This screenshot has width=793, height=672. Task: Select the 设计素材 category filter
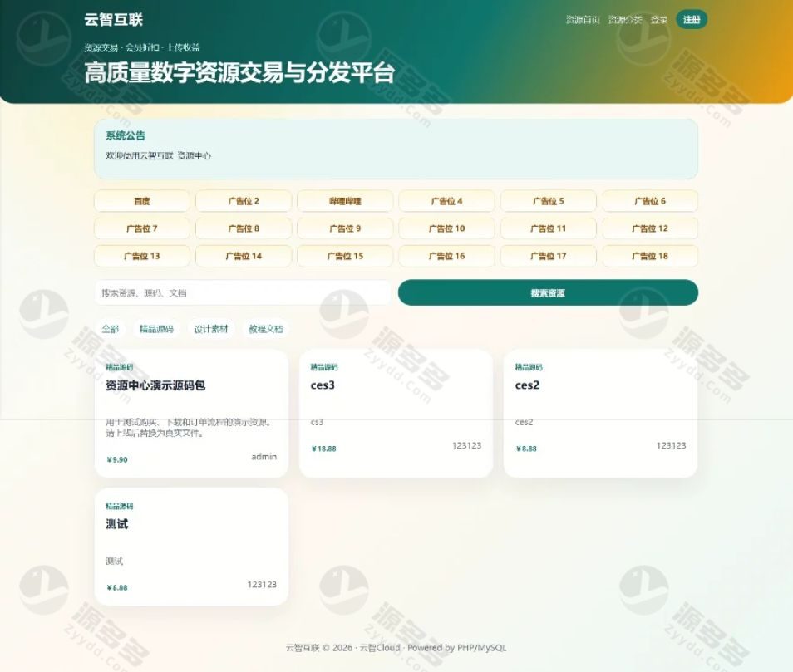click(211, 329)
